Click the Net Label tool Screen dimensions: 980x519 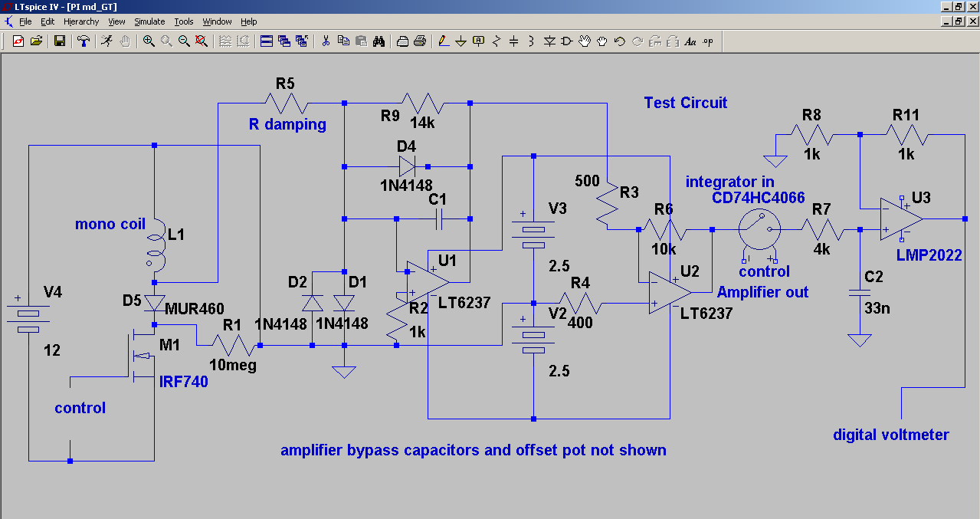(x=479, y=41)
